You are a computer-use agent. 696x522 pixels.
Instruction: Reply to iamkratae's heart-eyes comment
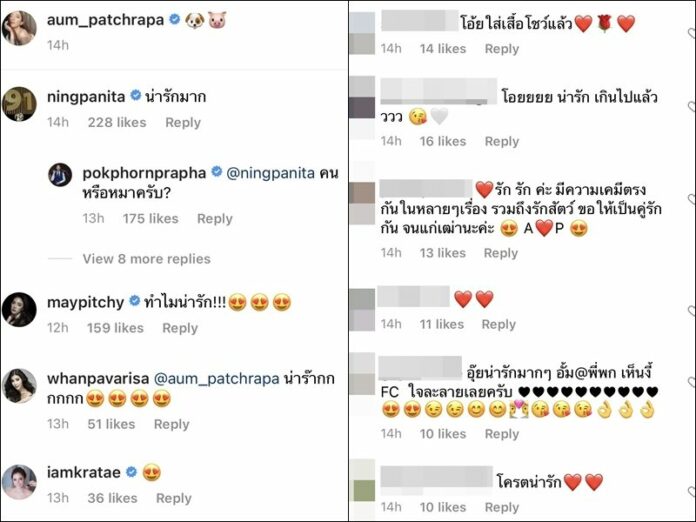point(174,498)
